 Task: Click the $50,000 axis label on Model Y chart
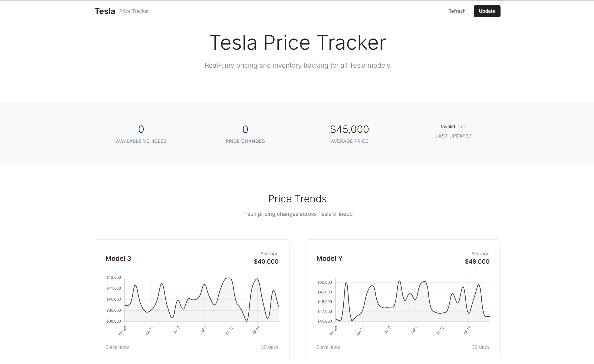tap(324, 282)
